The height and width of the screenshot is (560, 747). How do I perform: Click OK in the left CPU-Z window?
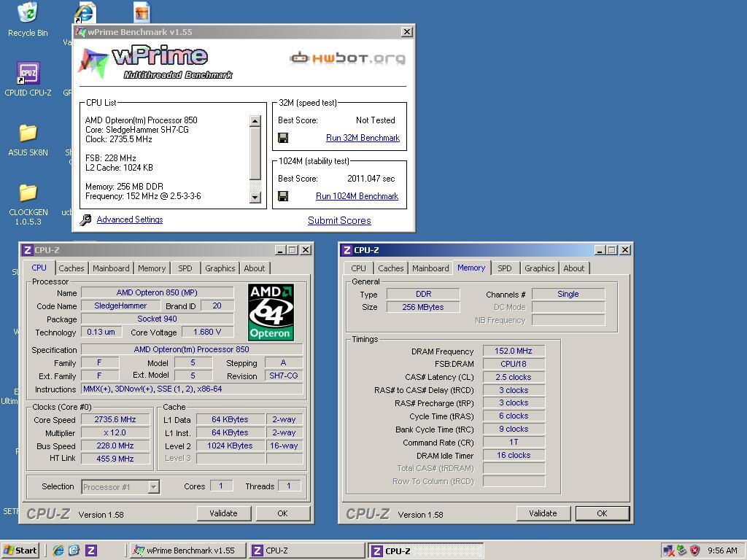click(282, 513)
